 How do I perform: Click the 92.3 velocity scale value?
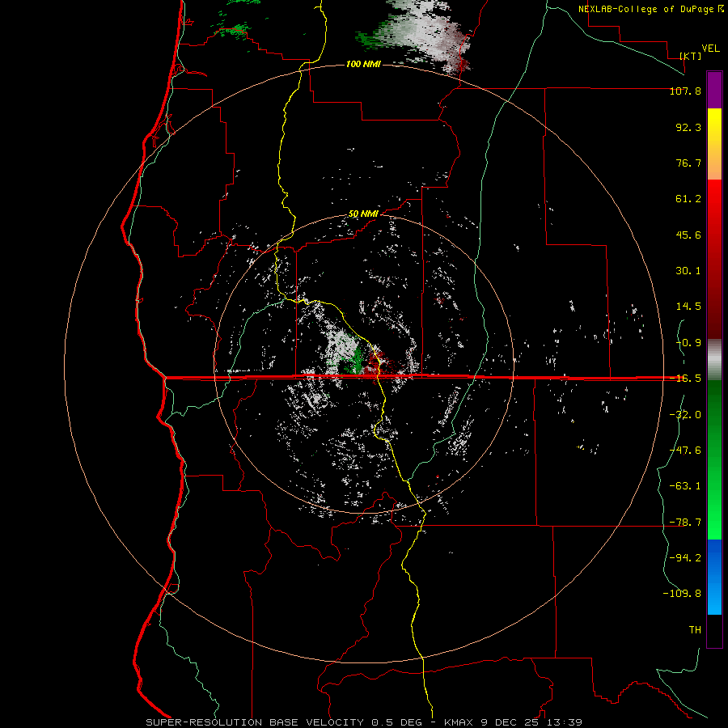coord(688,127)
